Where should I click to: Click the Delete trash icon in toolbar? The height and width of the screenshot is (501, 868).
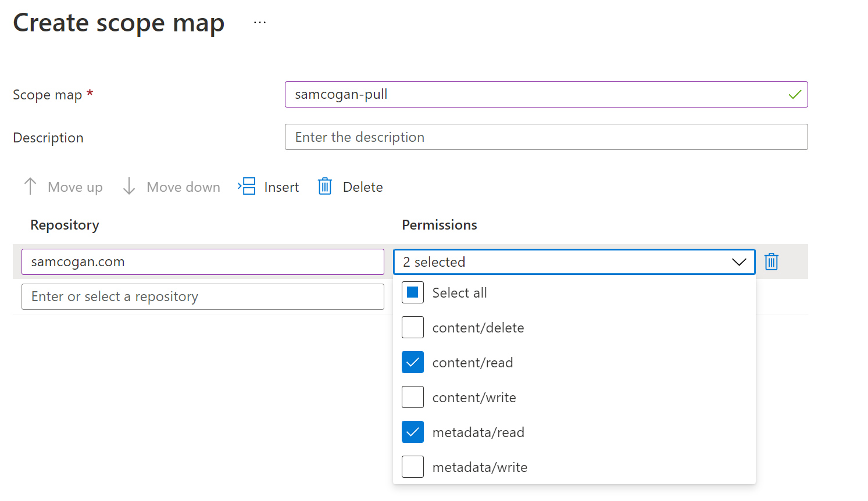(x=325, y=186)
